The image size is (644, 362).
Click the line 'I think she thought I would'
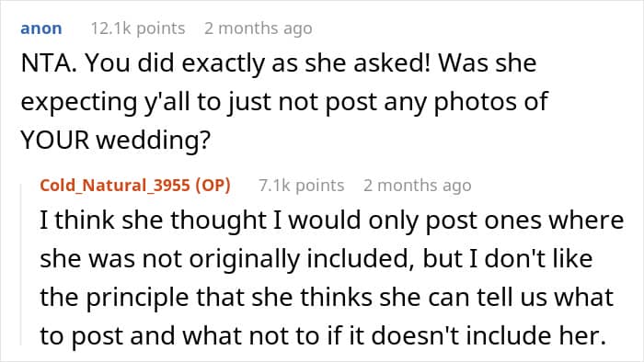point(332,221)
